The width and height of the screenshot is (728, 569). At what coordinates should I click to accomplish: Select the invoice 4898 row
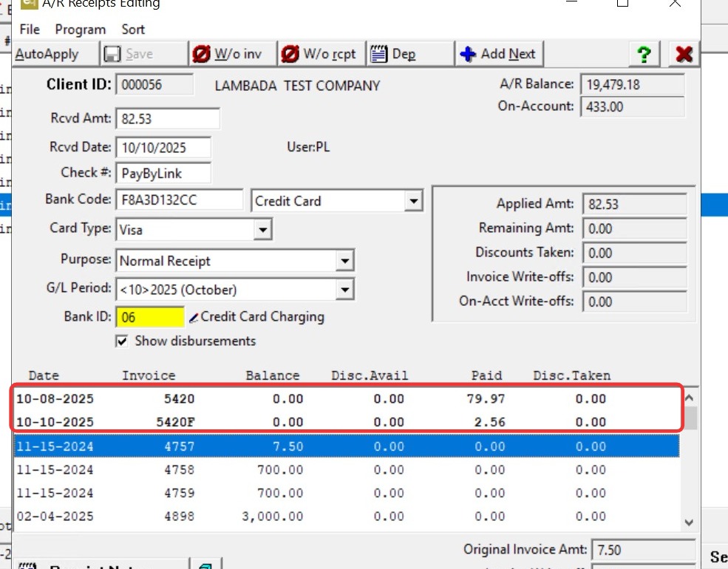tap(347, 517)
